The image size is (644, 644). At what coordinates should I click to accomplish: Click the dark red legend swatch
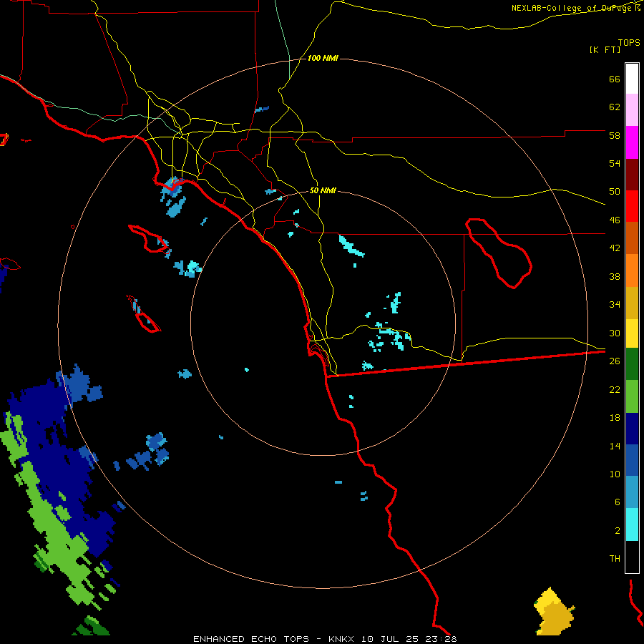click(632, 174)
